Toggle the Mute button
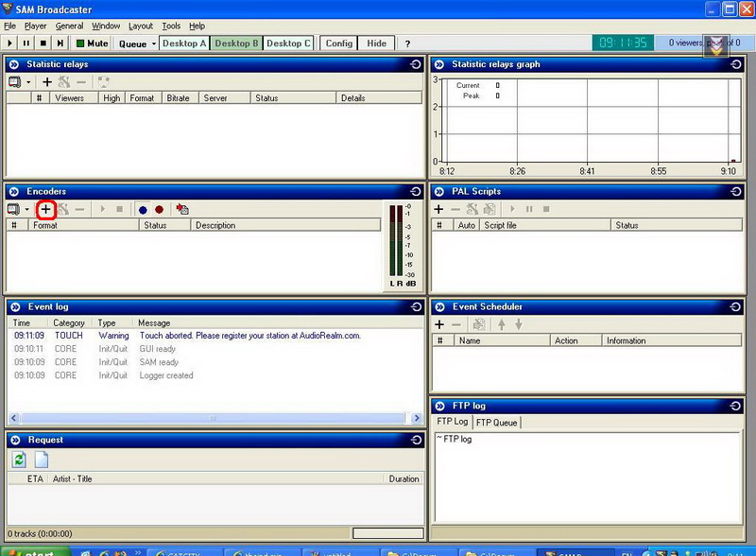 point(92,43)
